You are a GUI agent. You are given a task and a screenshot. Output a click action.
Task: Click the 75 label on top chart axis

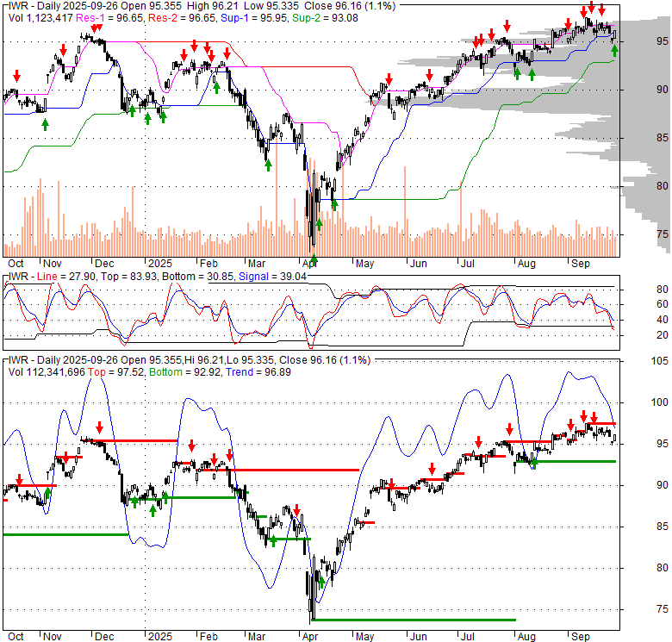tap(663, 234)
